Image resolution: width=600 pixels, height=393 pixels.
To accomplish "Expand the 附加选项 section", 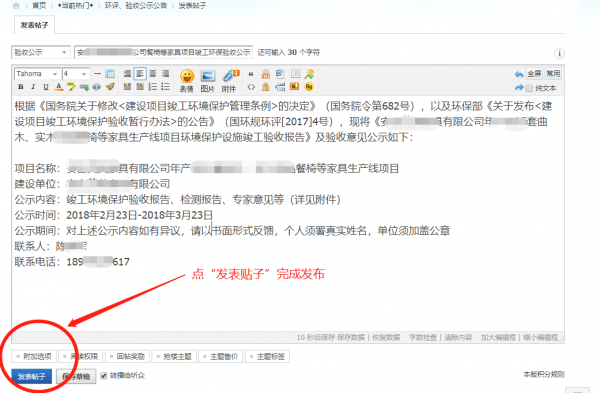I will pos(34,356).
